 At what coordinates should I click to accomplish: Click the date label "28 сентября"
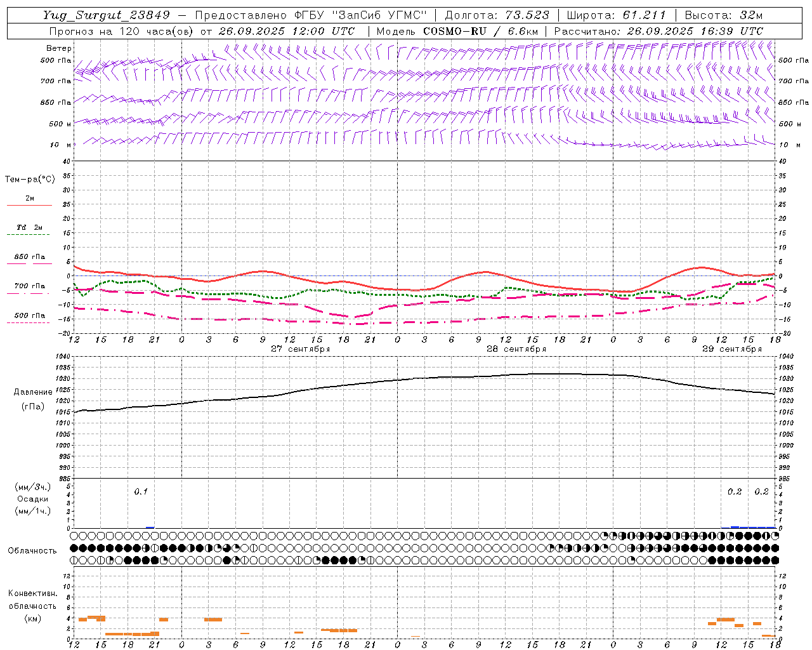516,349
